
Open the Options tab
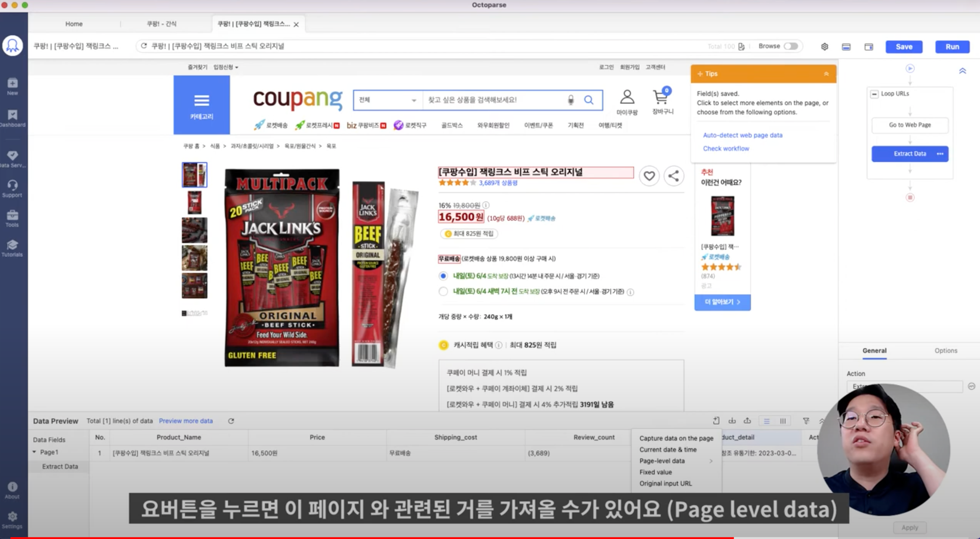tap(946, 350)
